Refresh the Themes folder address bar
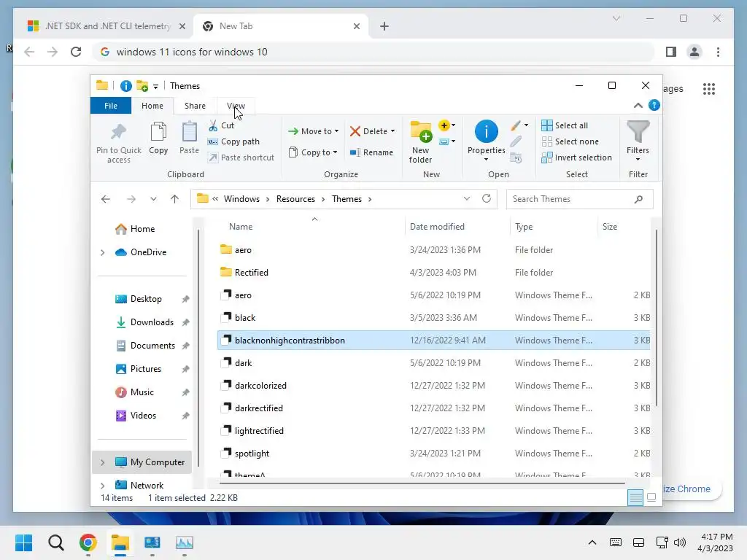The image size is (747, 560). pos(487,198)
